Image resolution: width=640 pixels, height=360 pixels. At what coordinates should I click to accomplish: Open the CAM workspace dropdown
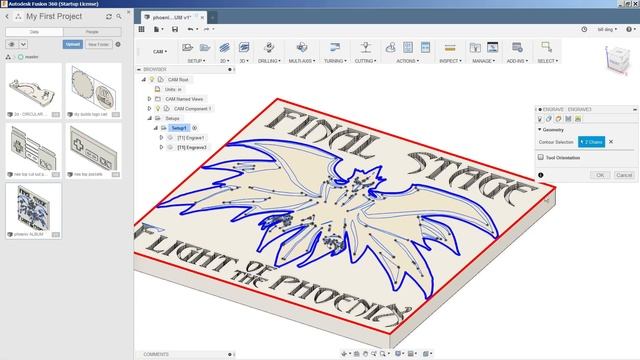[x=160, y=52]
